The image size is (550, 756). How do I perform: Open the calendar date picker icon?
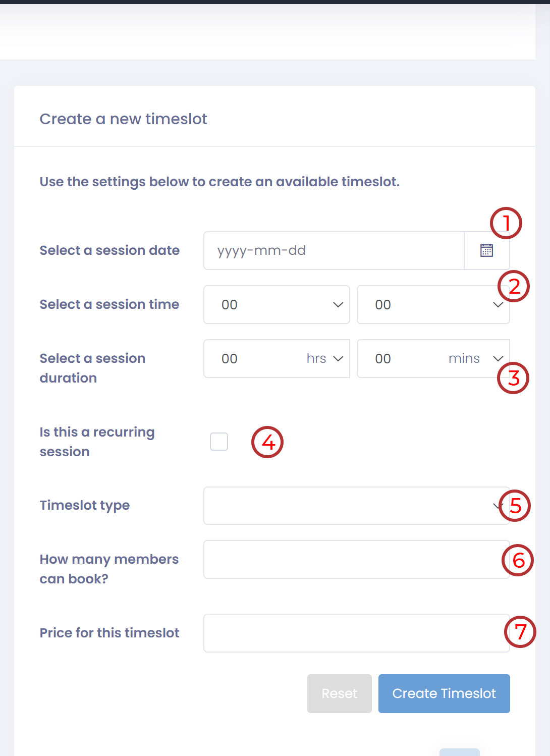click(x=486, y=250)
